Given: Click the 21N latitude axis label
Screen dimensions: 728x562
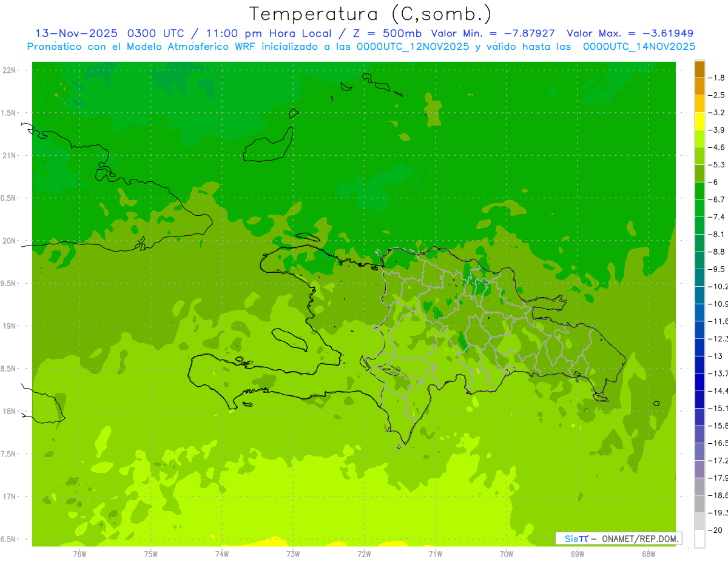Looking at the screenshot, I should click(10, 155).
